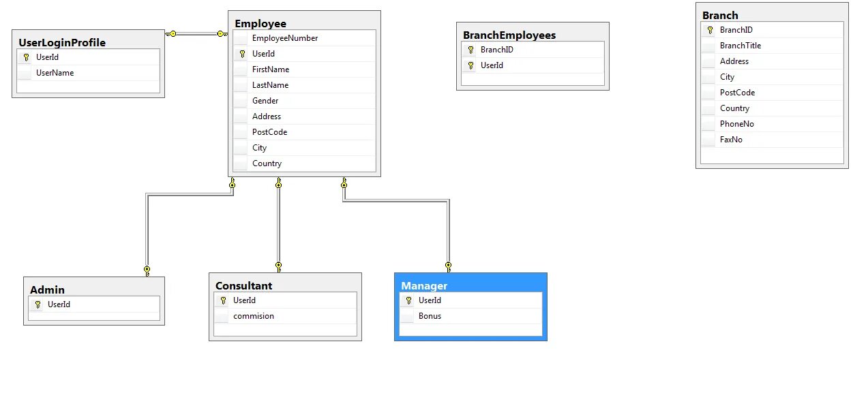The width and height of the screenshot is (868, 393).
Task: Select commision column in Consultant table
Action: (285, 316)
